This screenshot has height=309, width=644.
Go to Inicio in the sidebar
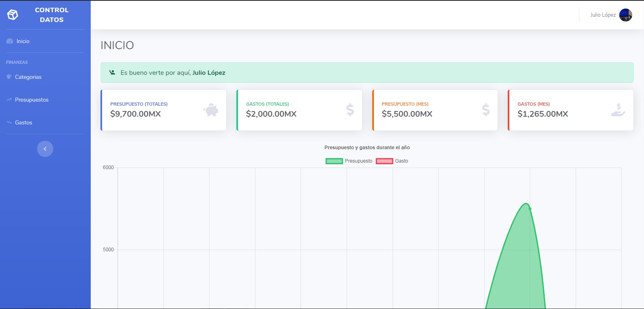click(23, 41)
